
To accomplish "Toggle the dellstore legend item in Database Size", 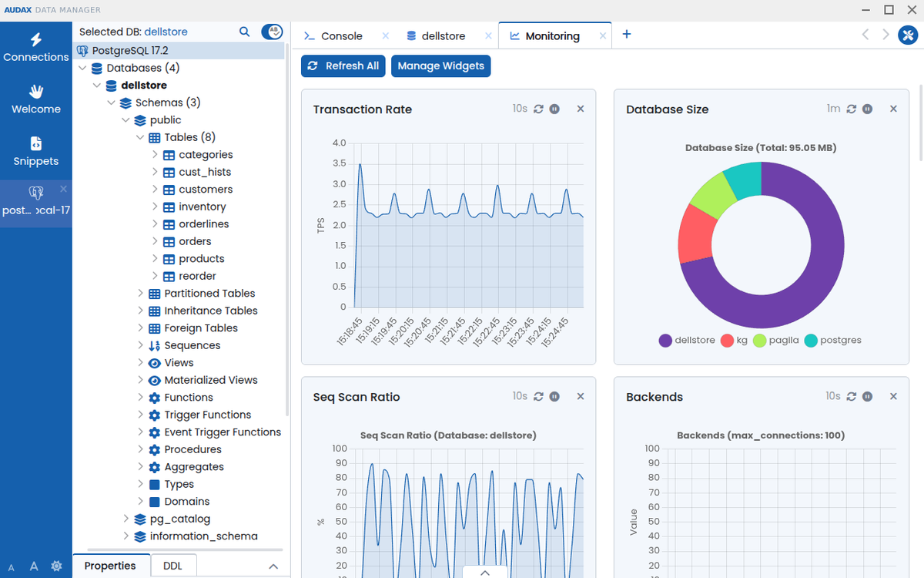I will [687, 341].
